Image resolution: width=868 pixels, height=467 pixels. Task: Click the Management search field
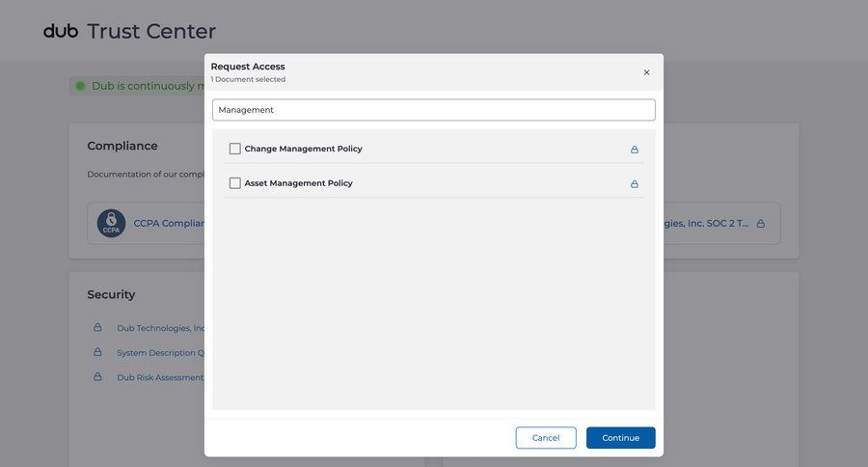(433, 110)
